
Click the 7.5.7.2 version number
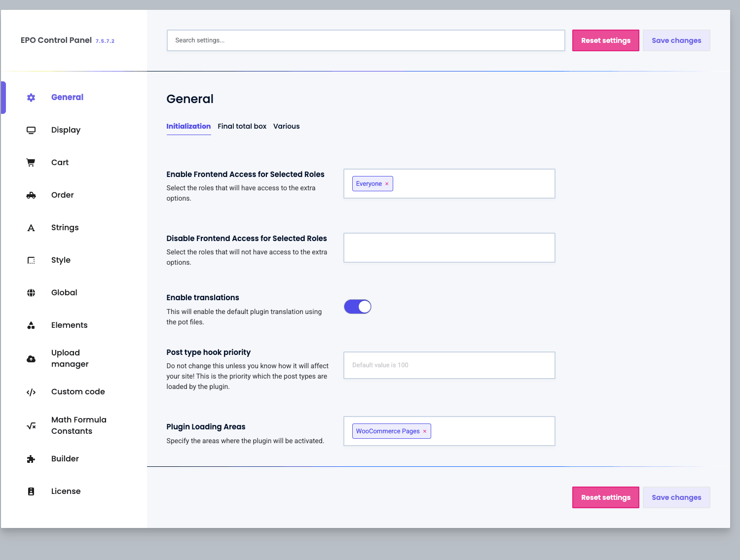(x=105, y=41)
